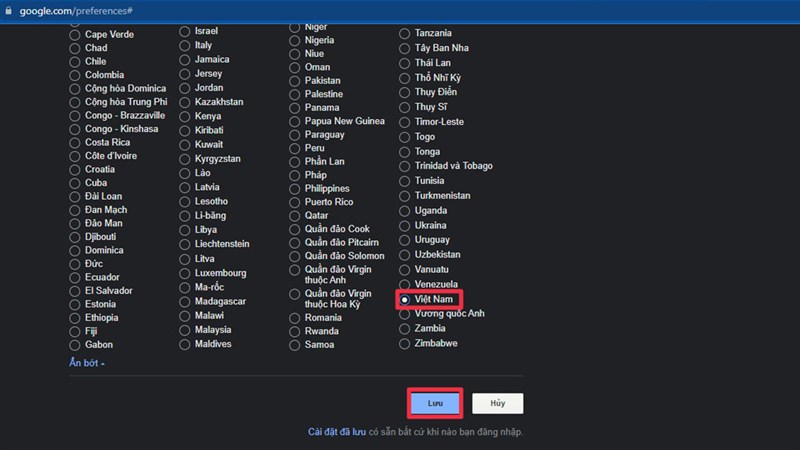Select Israel region option
The height and width of the screenshot is (450, 800).
click(x=185, y=32)
